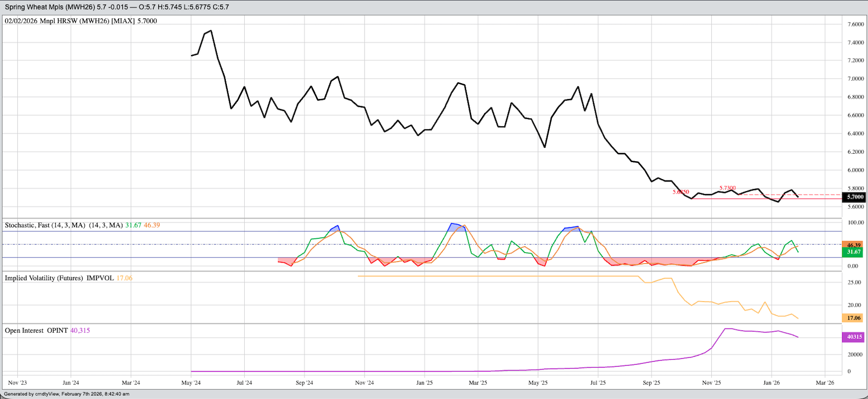Click the black 5.7000 last price tag
The image size is (868, 399).
(x=854, y=197)
